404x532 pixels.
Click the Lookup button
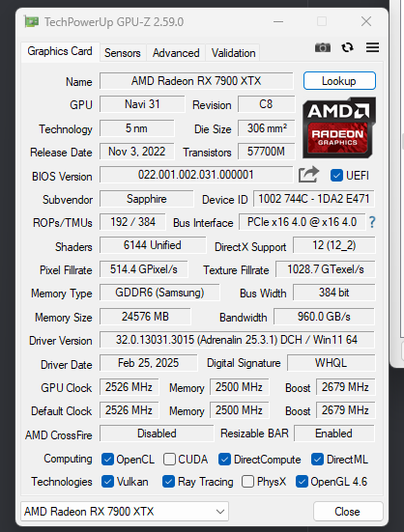tap(339, 81)
